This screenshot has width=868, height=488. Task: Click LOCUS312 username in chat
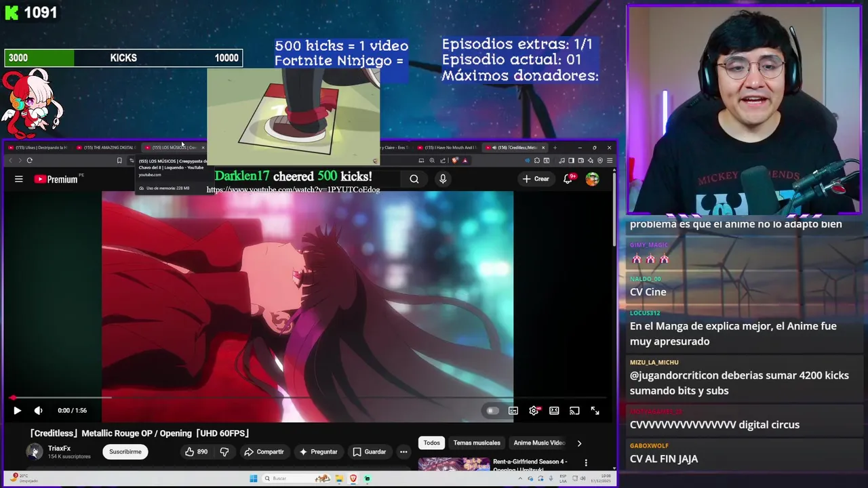pyautogui.click(x=645, y=313)
